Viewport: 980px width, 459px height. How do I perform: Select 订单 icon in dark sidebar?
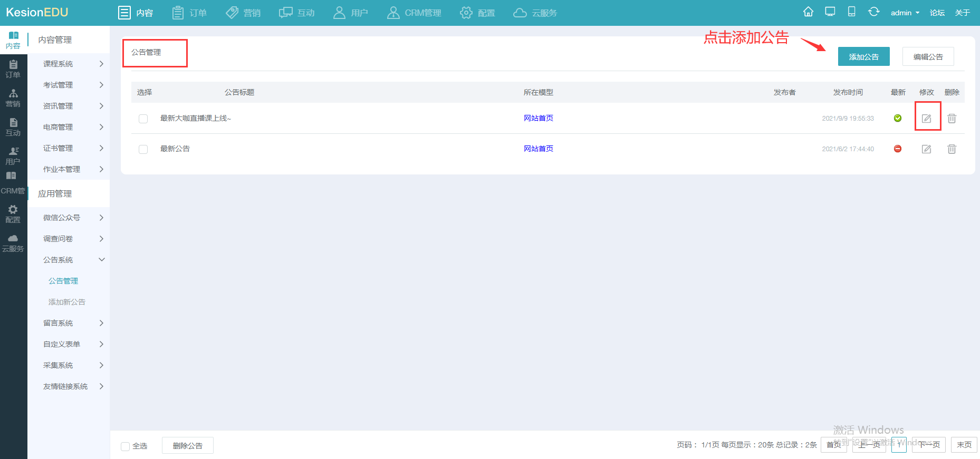(x=13, y=69)
